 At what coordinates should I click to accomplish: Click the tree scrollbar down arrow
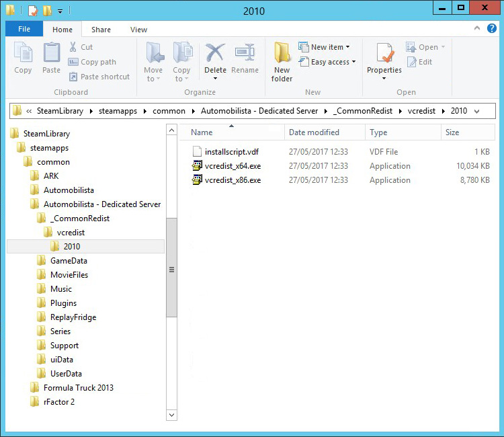coord(171,415)
